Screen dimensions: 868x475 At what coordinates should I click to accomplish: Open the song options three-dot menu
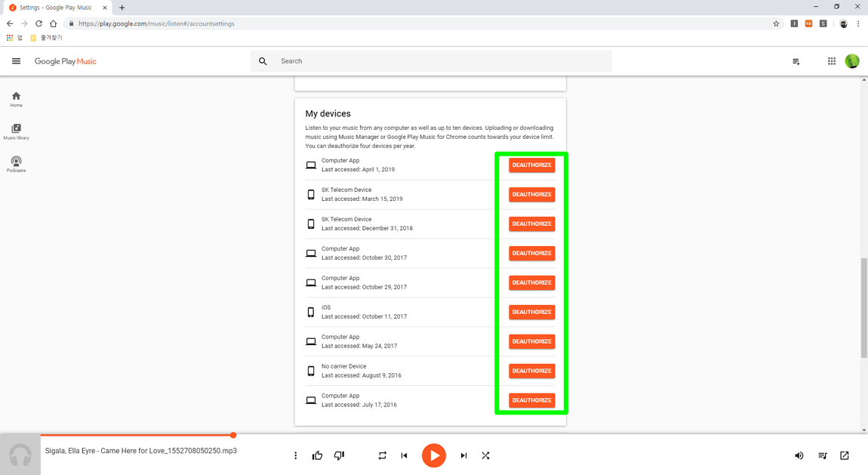tap(296, 455)
